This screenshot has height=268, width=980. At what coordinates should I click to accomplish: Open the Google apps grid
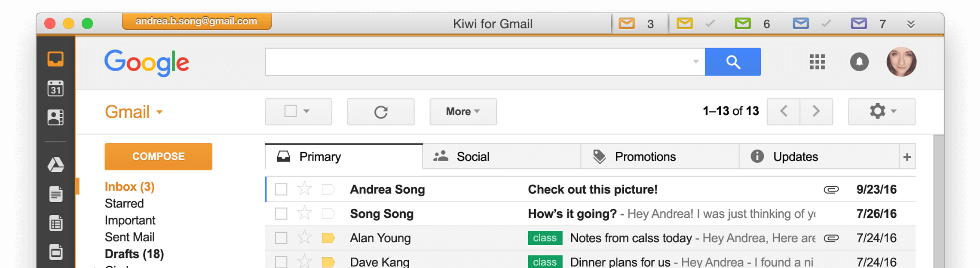[817, 62]
